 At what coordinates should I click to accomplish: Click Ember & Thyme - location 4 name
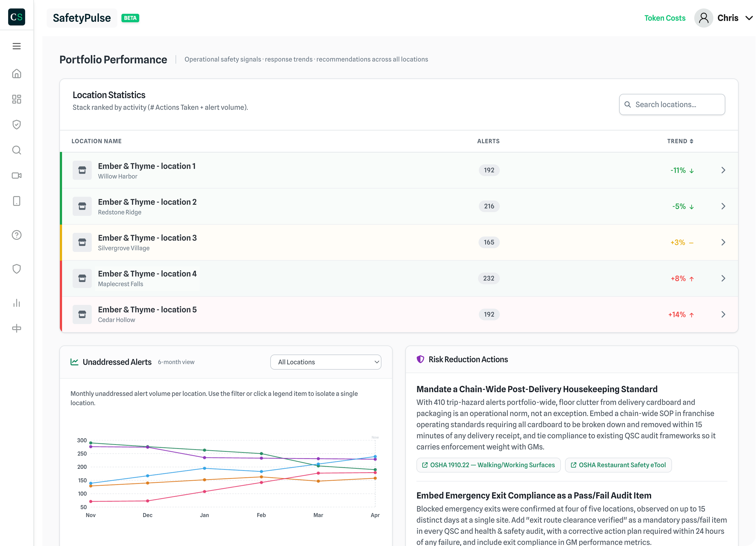click(x=147, y=273)
